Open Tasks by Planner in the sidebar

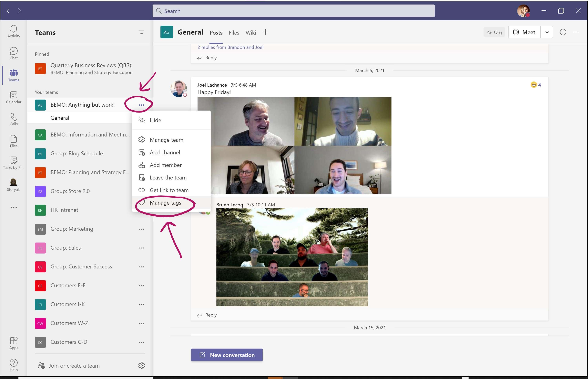(14, 163)
